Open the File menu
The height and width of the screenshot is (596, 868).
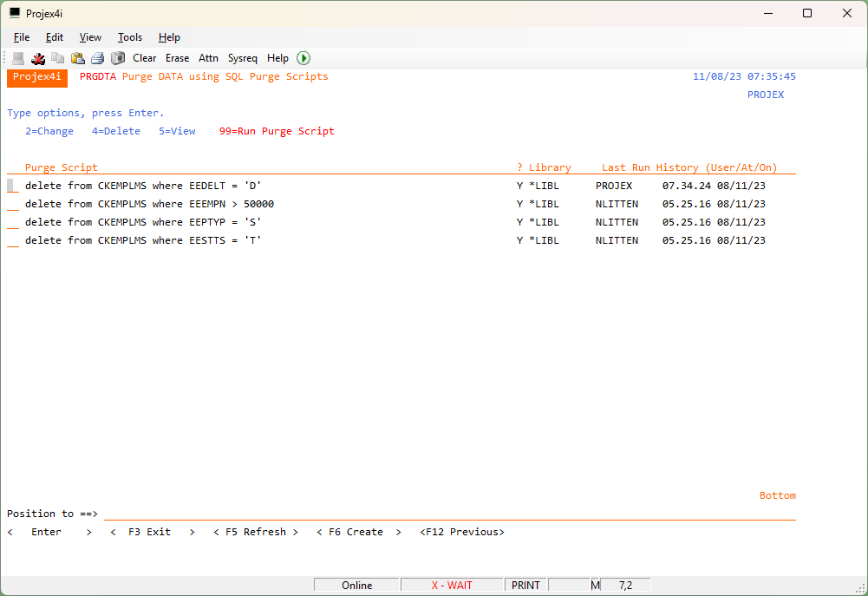[x=22, y=37]
